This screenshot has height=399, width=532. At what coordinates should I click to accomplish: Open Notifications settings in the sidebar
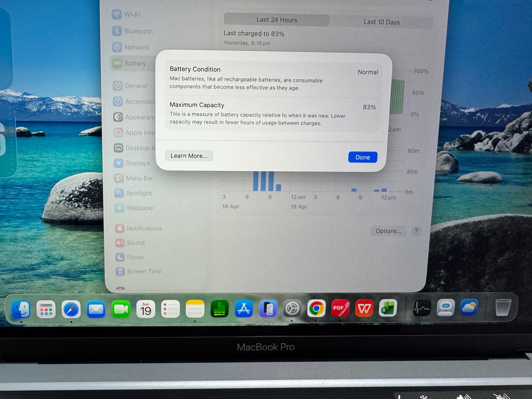tap(139, 228)
